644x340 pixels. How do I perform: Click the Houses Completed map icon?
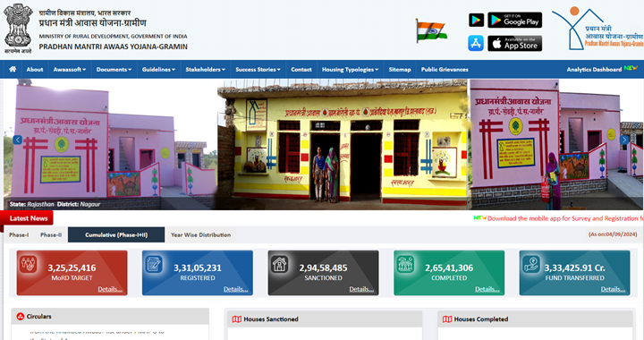[447, 319]
